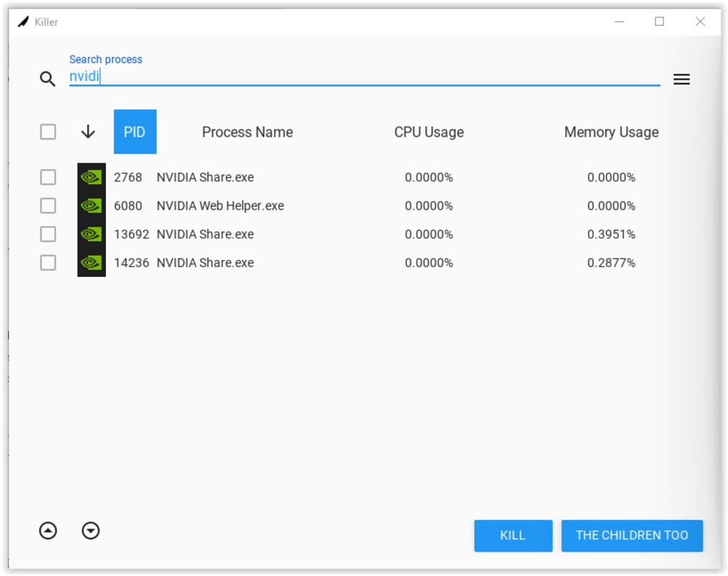Click NVIDIA icon for PID 13692

(x=91, y=234)
